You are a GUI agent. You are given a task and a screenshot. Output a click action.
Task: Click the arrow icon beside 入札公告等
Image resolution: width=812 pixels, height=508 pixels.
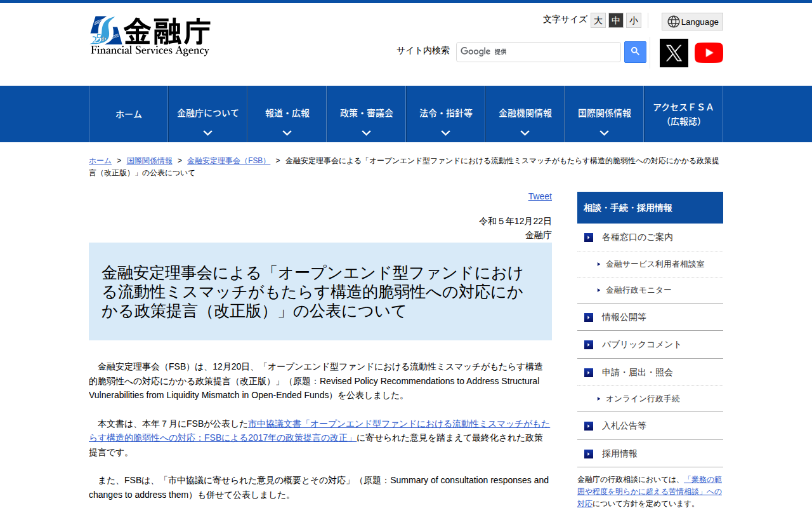587,426
